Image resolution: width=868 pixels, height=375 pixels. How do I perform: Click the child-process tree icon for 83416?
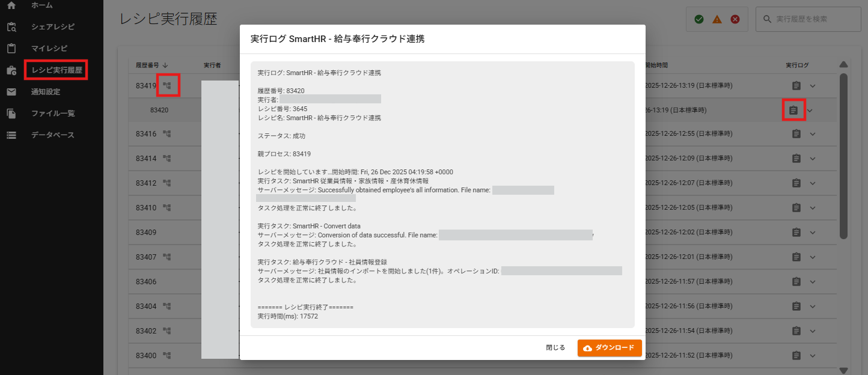pyautogui.click(x=167, y=133)
